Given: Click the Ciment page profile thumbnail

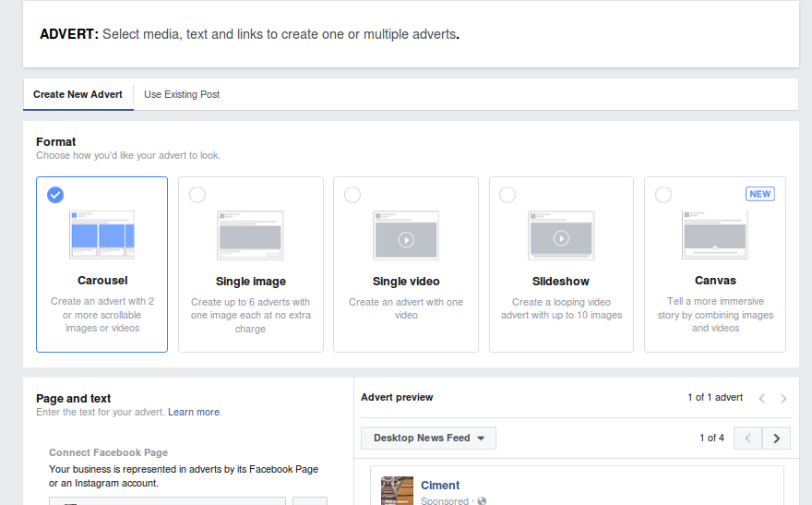Looking at the screenshot, I should (x=397, y=490).
